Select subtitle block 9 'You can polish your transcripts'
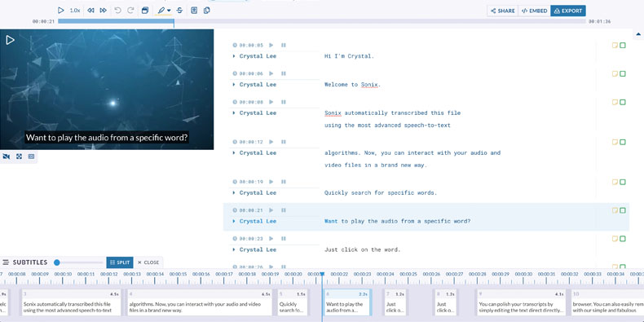This screenshot has height=322, width=644. tap(521, 302)
